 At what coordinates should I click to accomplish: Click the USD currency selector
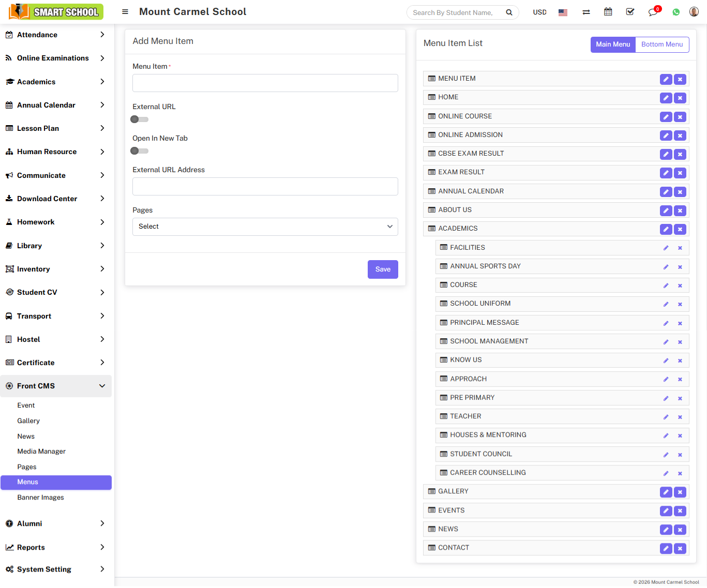point(539,12)
